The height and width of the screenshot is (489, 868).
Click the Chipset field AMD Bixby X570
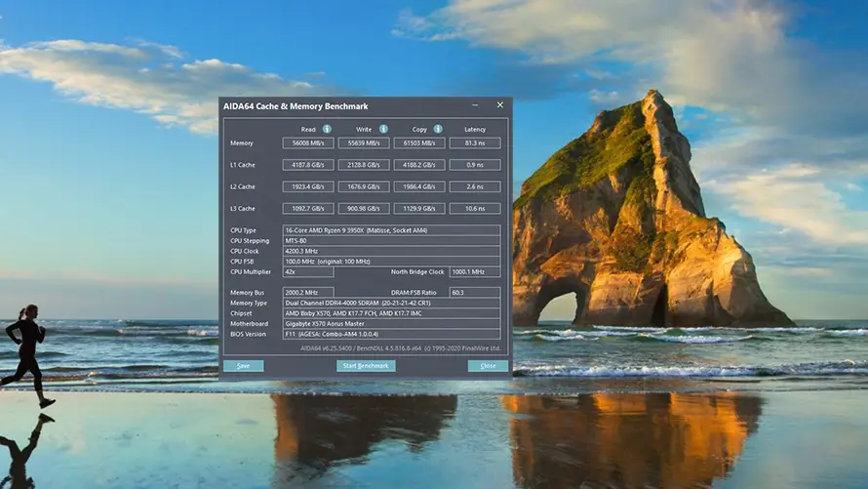[x=391, y=313]
